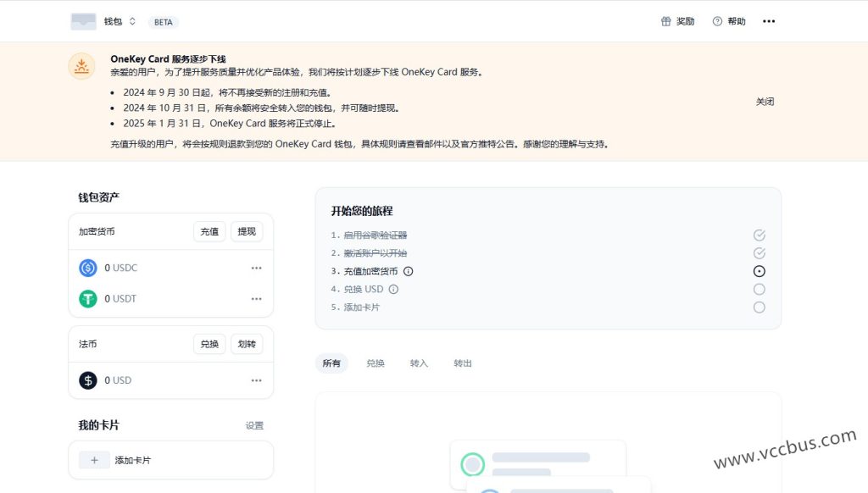Image resolution: width=868 pixels, height=493 pixels.
Task: Open the USDC row more options
Action: (256, 268)
